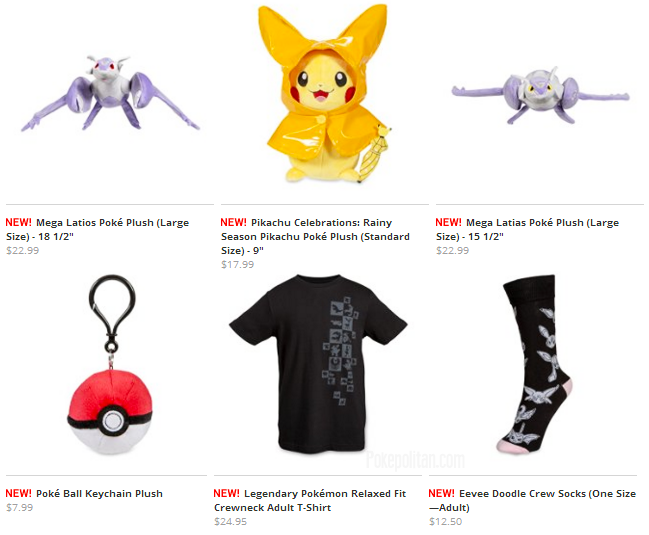
Task: Open the Eevee Doodle Crew Socks image
Action: click(x=534, y=363)
